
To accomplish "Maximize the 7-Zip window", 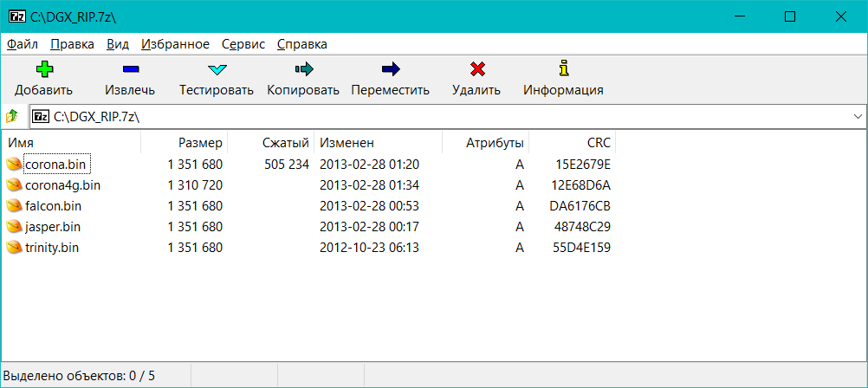I will [x=790, y=16].
